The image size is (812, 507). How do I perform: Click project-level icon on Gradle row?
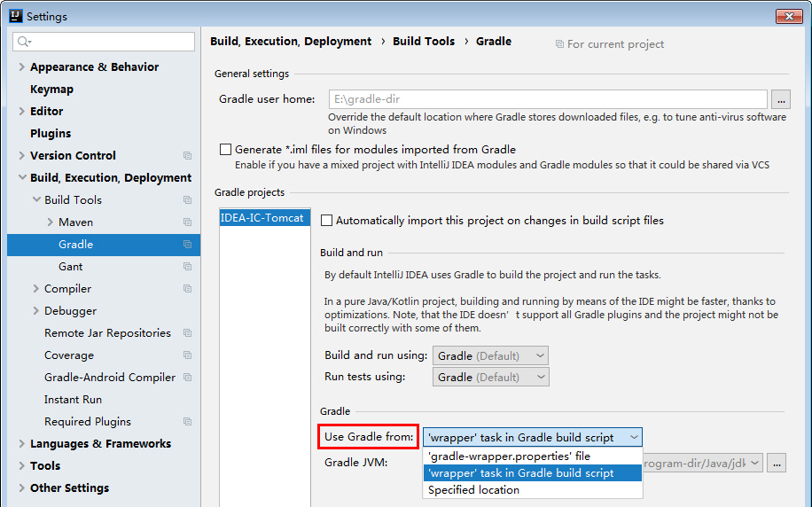tap(187, 245)
